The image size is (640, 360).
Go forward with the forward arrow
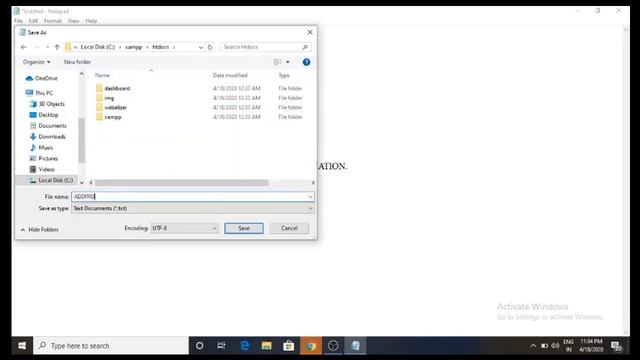(37, 47)
